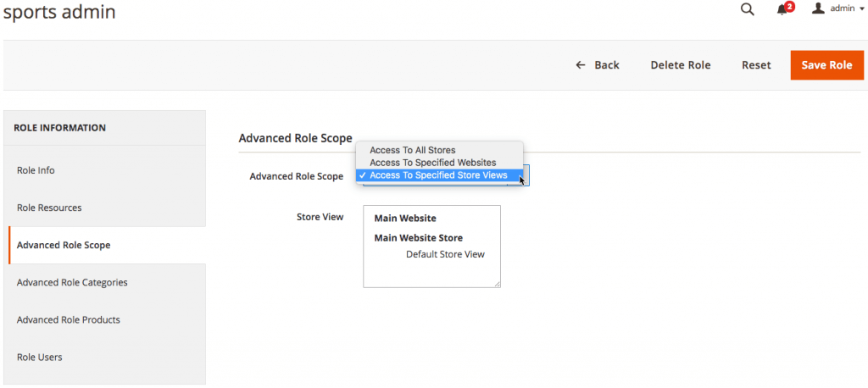The height and width of the screenshot is (388, 868).
Task: Pick Access To Specified Store Views option
Action: click(x=438, y=175)
